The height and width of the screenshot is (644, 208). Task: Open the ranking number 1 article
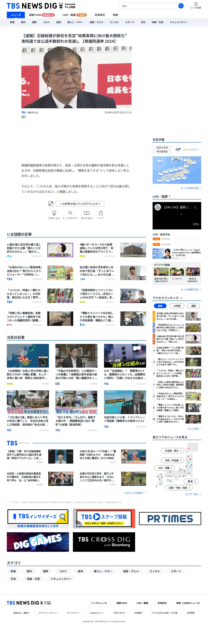[x=177, y=316]
